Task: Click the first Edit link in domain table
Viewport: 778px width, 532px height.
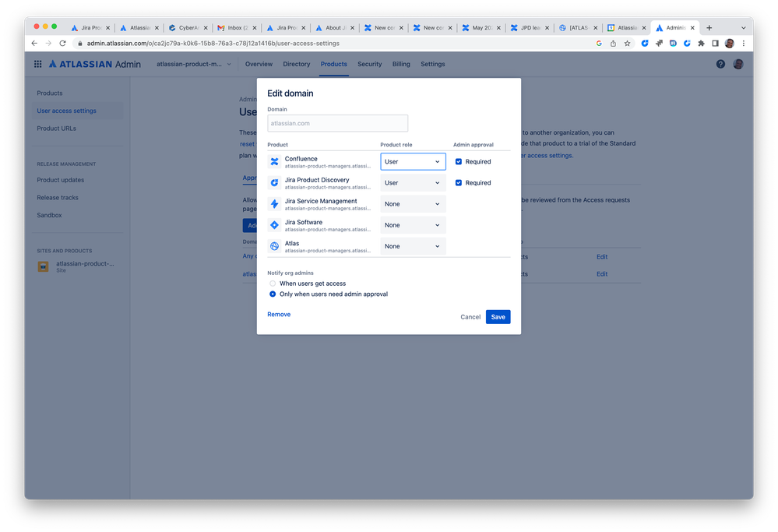Action: pos(602,257)
